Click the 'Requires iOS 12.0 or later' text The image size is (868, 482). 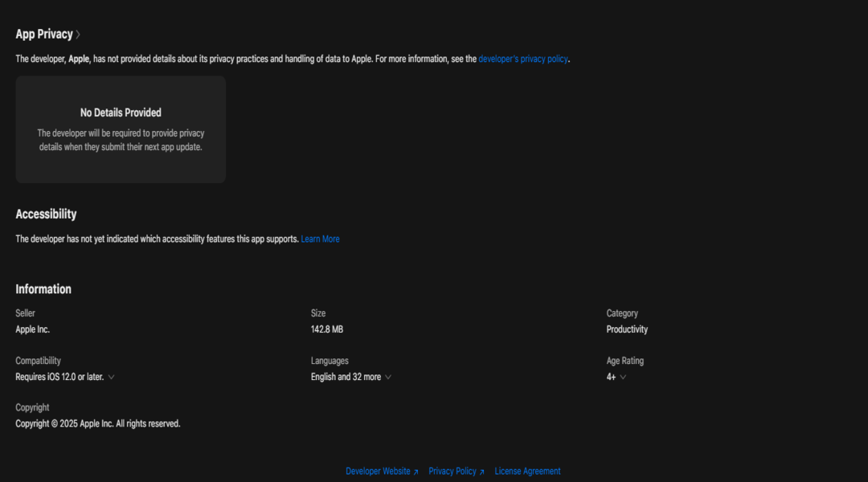click(59, 377)
